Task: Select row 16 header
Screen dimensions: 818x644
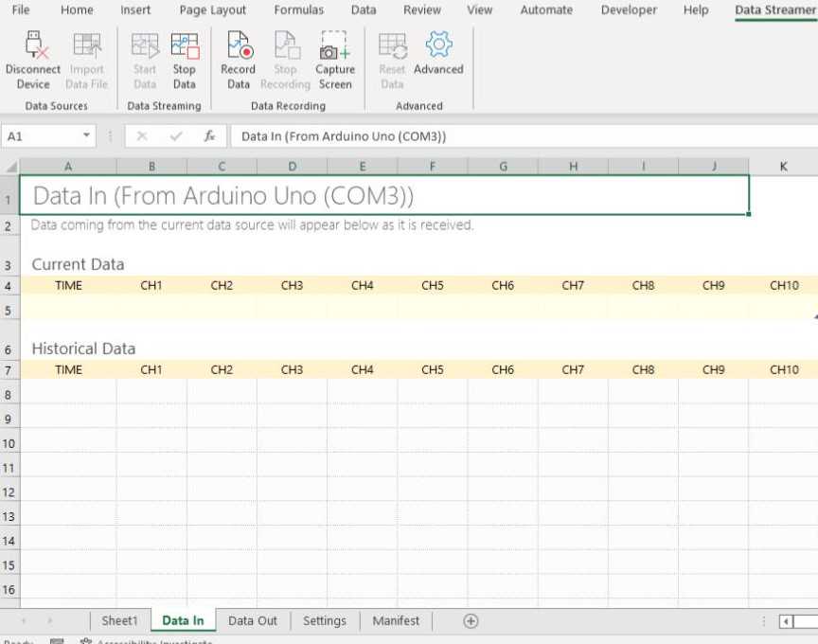Action: 9,590
